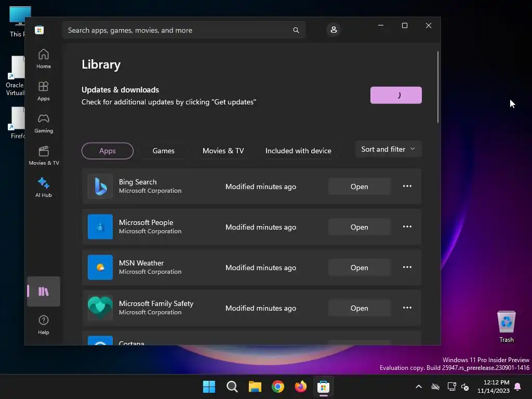Open the Trash on desktop
Screen dimensions: 532x399
click(x=506, y=327)
